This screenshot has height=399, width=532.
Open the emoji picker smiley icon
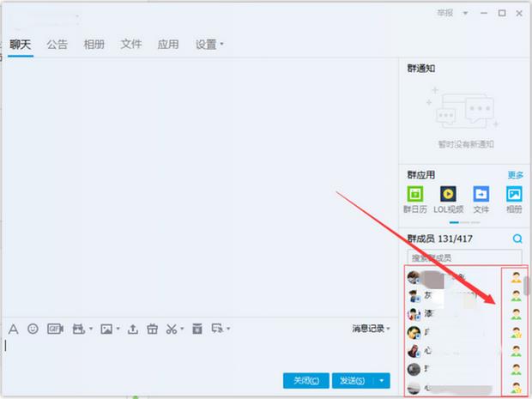[x=33, y=329]
